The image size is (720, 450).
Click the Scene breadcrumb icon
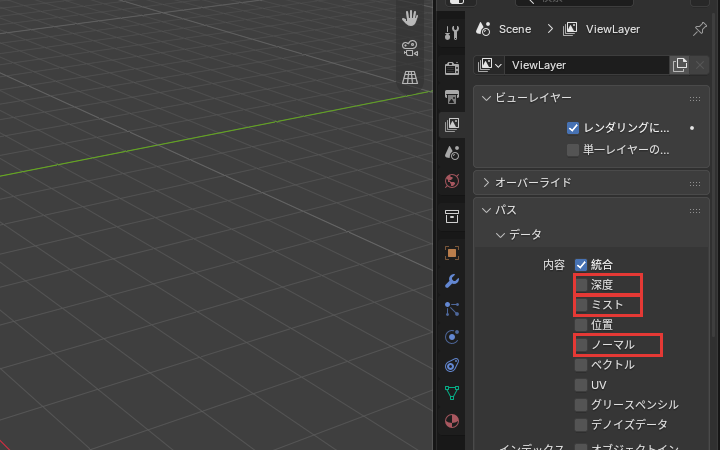[x=483, y=29]
